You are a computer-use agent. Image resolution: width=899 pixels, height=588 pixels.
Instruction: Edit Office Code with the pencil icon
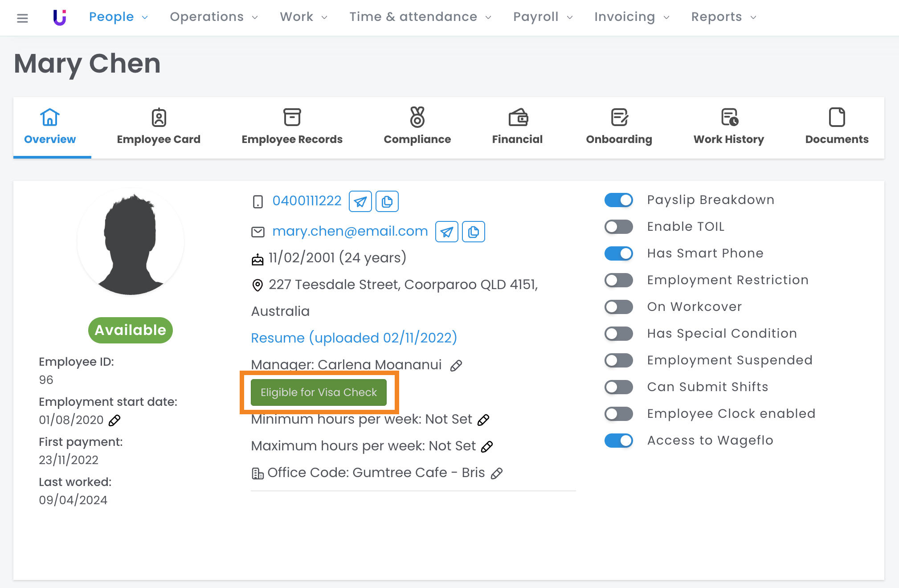pos(496,473)
